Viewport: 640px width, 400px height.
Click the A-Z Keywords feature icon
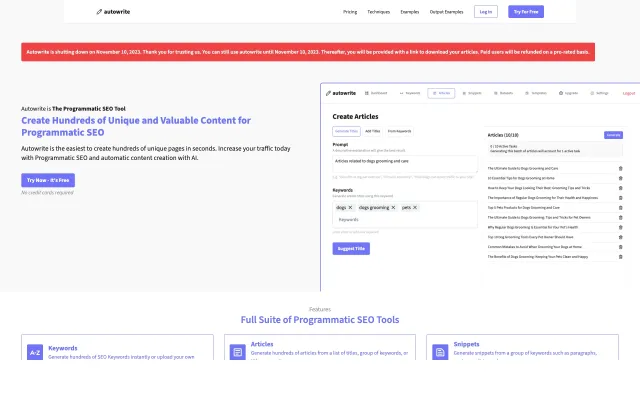35,352
